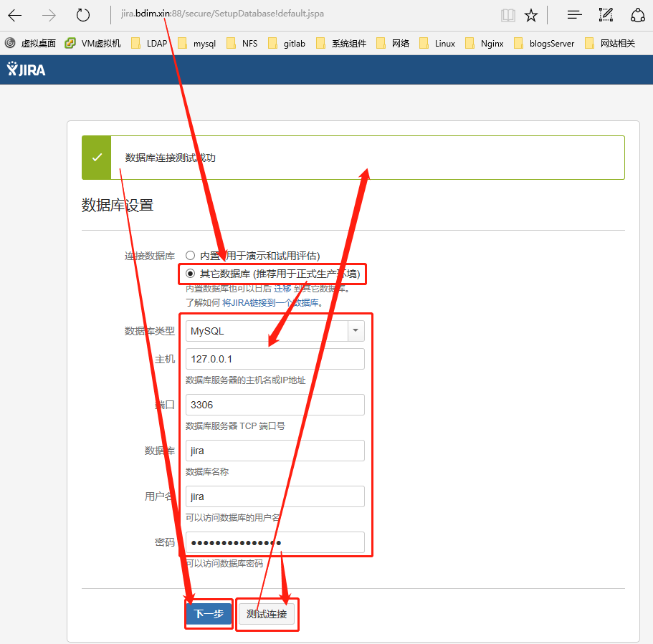Click the host field containing 127.0.0.1
The height and width of the screenshot is (644, 653).
point(275,359)
